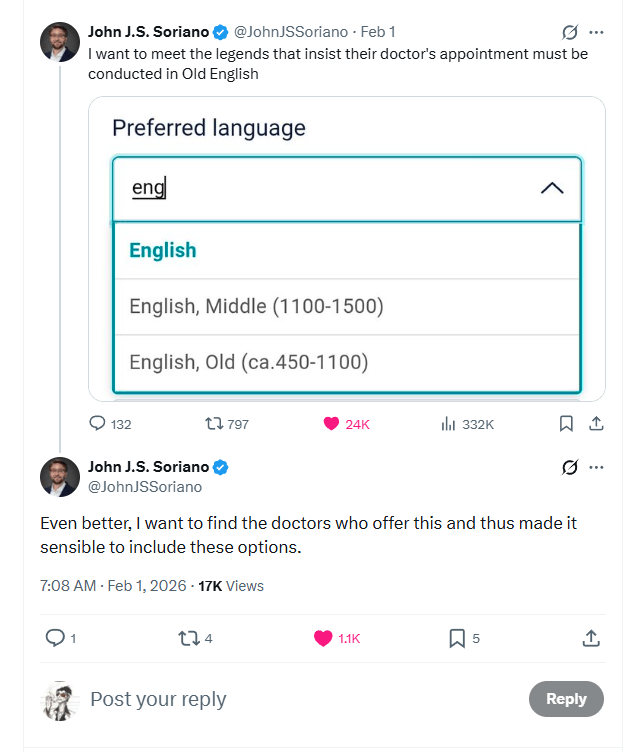The width and height of the screenshot is (644, 752).
Task: Share the first post via share icon
Action: (596, 424)
